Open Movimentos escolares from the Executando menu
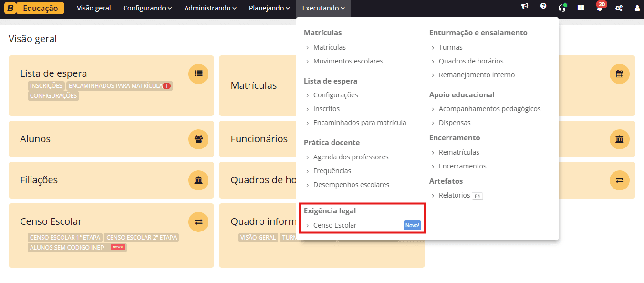This screenshot has width=644, height=283. [x=348, y=61]
